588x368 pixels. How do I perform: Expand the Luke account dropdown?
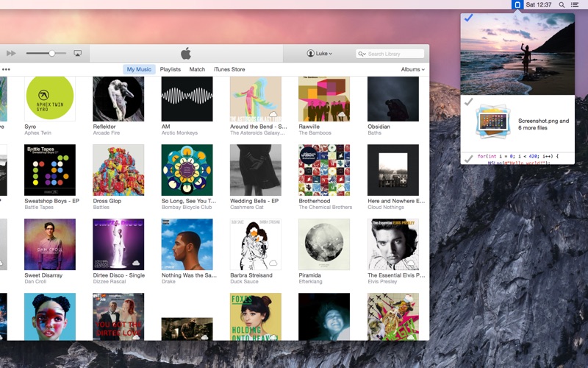coord(320,53)
